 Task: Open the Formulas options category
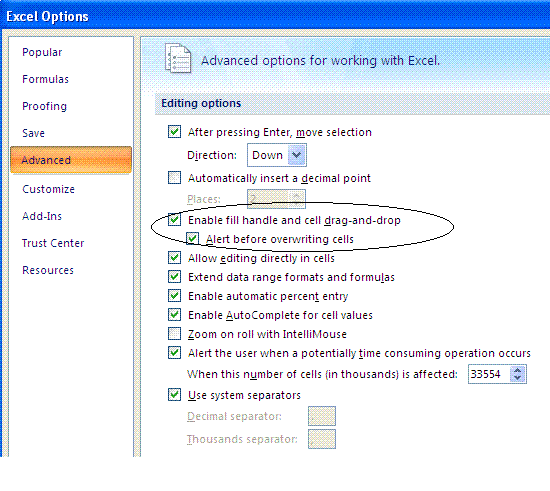(45, 79)
